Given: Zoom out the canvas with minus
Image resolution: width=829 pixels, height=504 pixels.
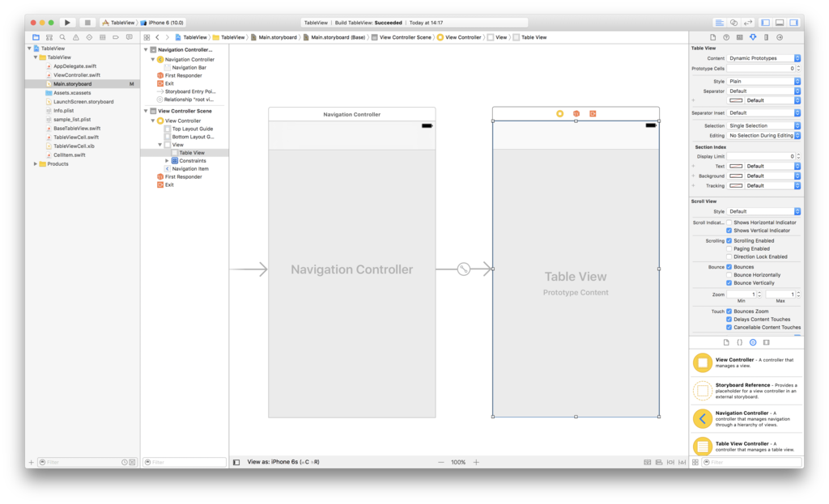Looking at the screenshot, I should pos(441,462).
